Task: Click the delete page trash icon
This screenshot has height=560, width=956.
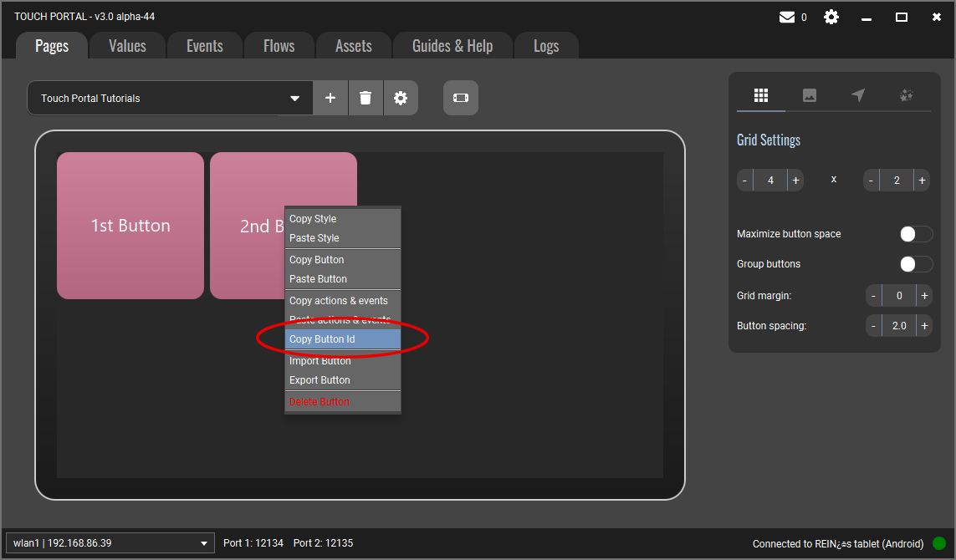Action: click(x=366, y=98)
